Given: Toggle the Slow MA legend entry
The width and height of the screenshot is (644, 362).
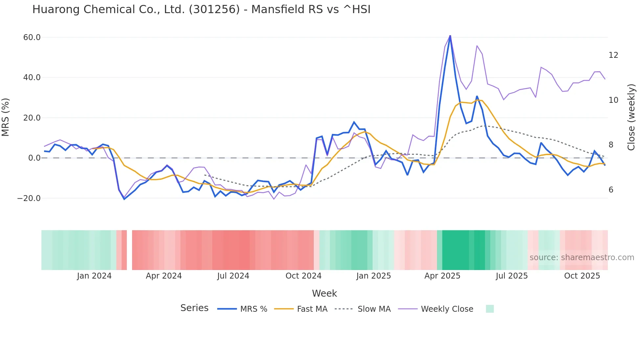Looking at the screenshot, I should (362, 309).
